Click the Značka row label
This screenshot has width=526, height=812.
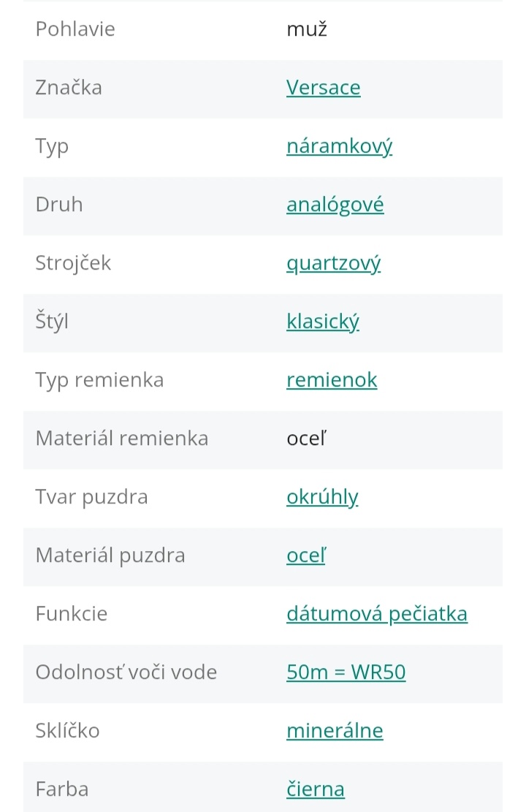pyautogui.click(x=69, y=88)
